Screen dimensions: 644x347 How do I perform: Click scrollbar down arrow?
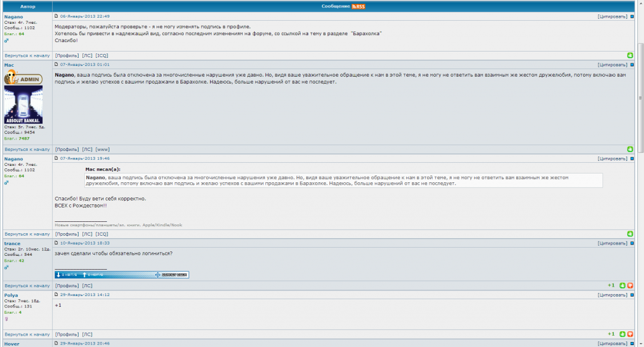(x=641, y=344)
